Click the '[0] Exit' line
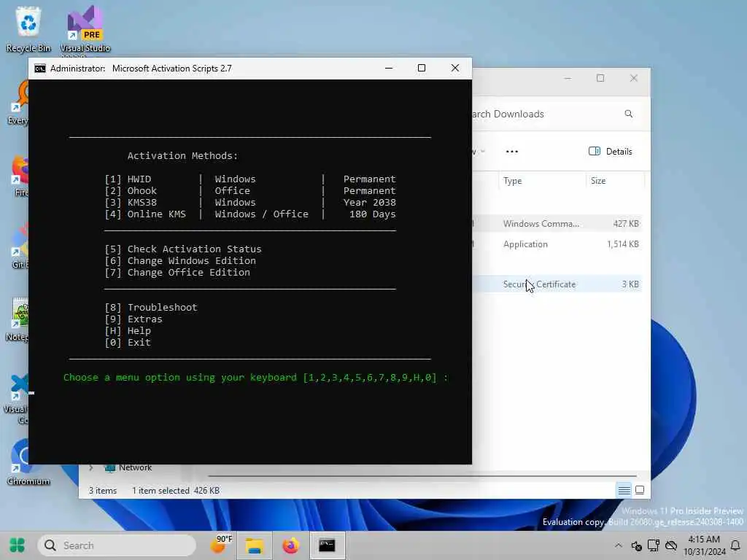 128,343
